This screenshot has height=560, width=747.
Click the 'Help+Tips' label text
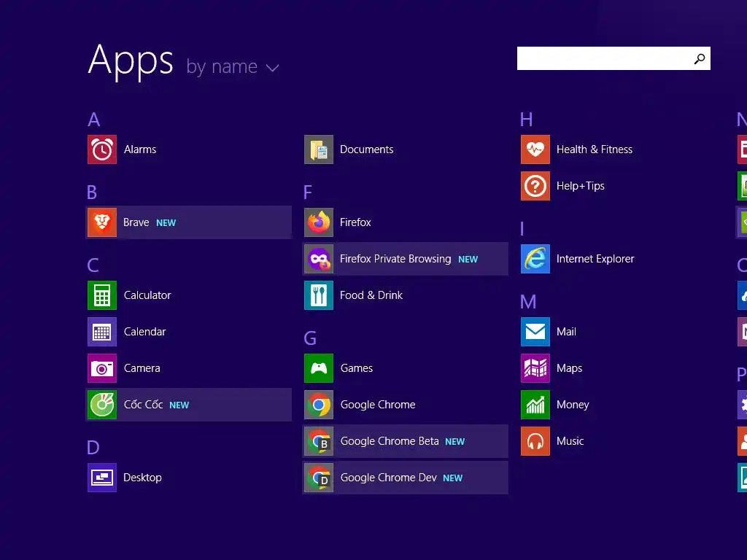(580, 186)
